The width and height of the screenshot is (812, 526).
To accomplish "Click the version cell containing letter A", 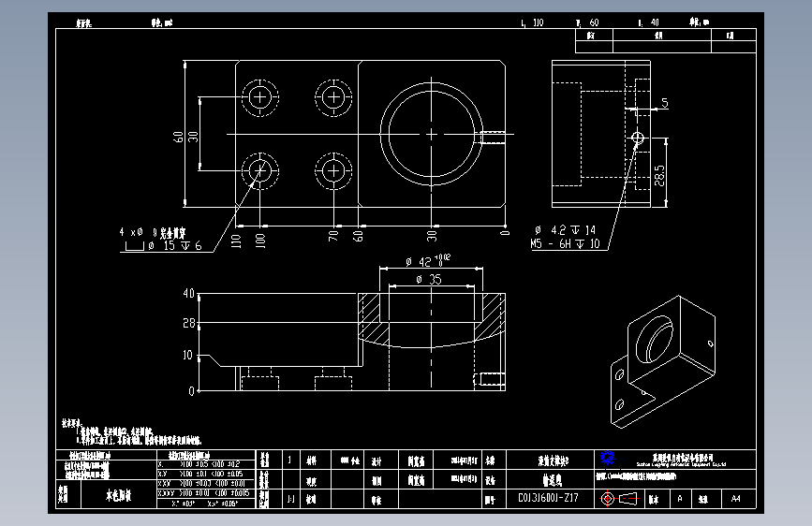I will tap(680, 499).
